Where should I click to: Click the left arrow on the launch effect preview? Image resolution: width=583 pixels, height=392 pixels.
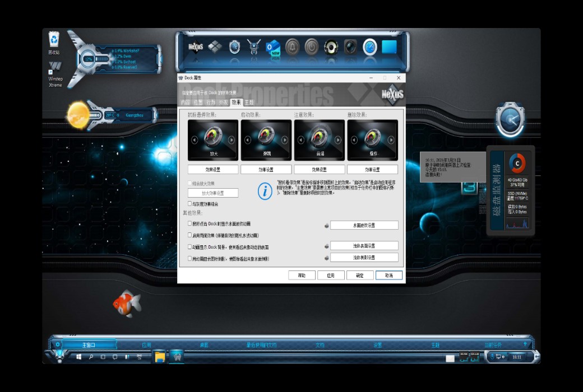[x=247, y=139]
